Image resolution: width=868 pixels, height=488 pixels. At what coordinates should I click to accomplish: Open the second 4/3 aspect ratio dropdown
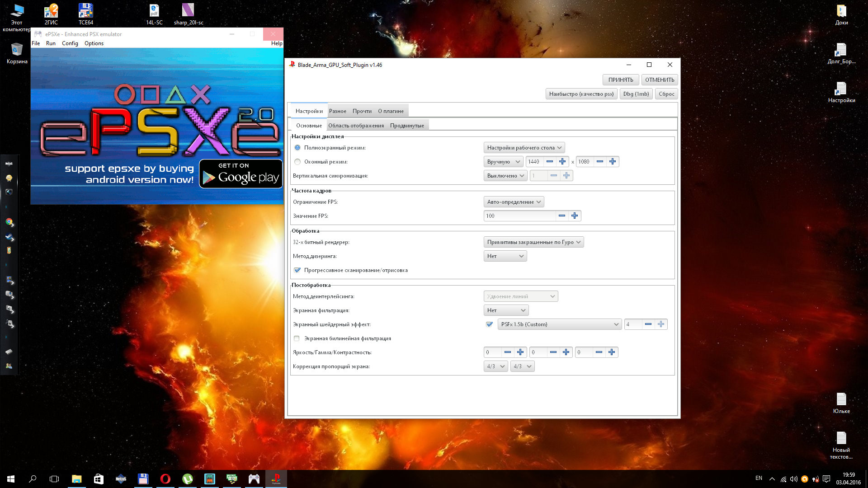(x=522, y=366)
